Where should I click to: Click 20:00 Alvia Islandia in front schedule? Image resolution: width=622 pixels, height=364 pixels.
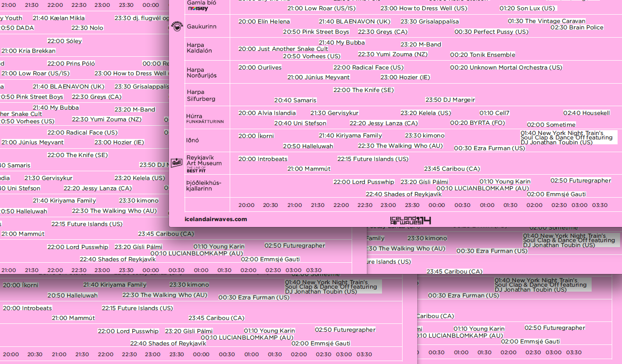point(267,113)
